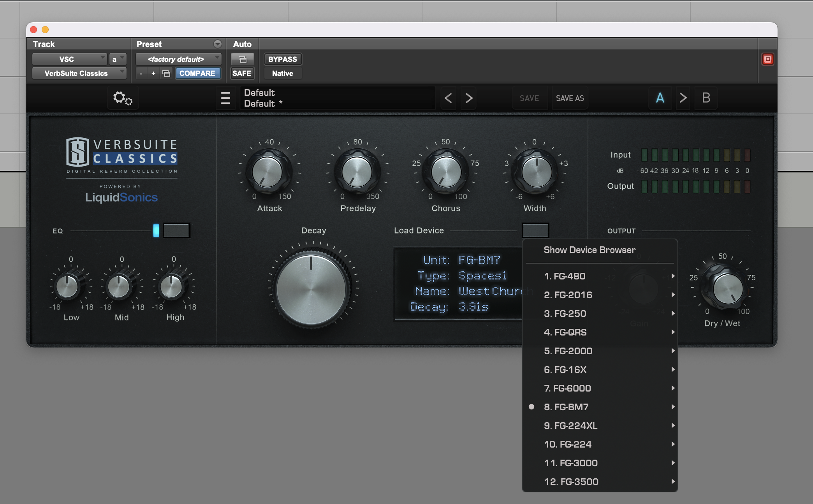
Task: Click the device info display showing FG-BM7
Action: click(x=458, y=283)
